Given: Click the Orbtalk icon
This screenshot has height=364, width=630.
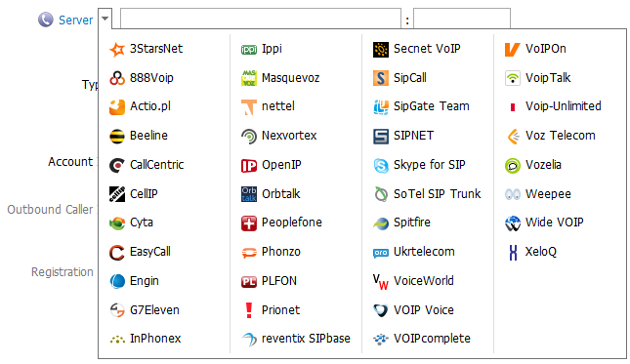Looking at the screenshot, I should 249,194.
